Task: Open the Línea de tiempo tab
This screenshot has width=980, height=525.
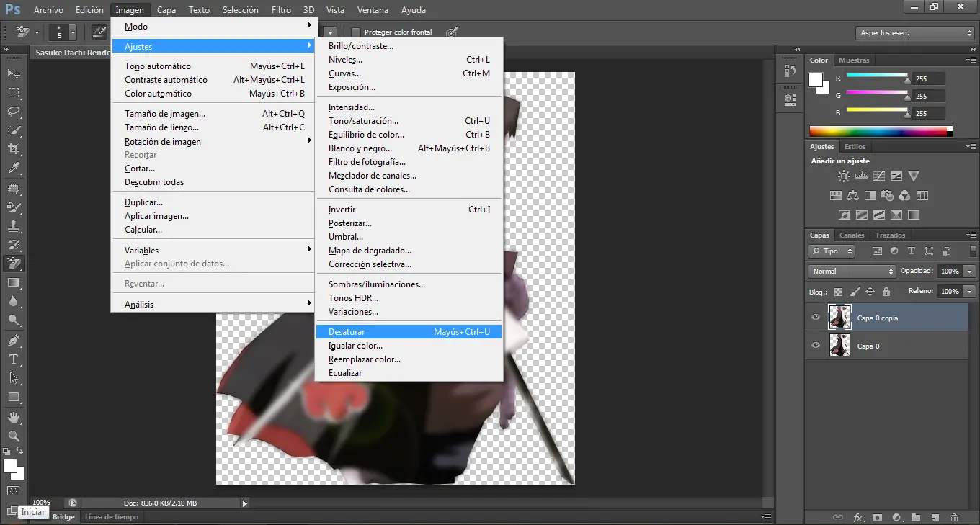Action: coord(112,516)
